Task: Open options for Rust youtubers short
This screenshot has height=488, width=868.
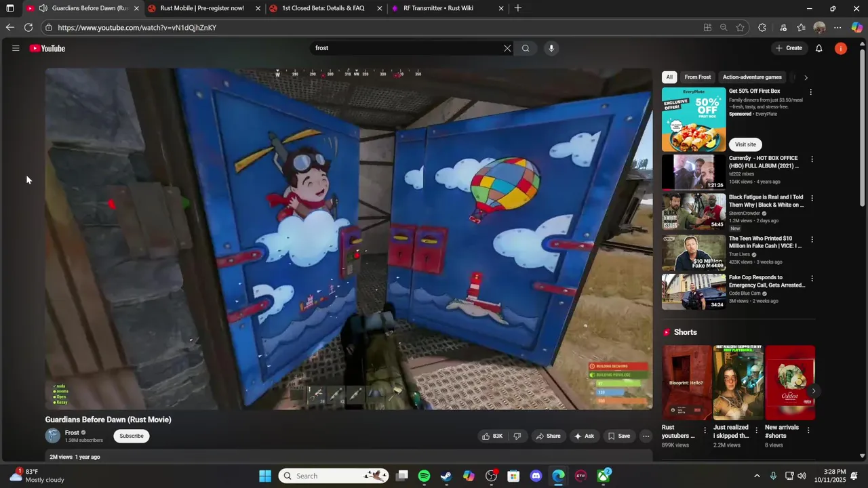Action: (x=705, y=430)
